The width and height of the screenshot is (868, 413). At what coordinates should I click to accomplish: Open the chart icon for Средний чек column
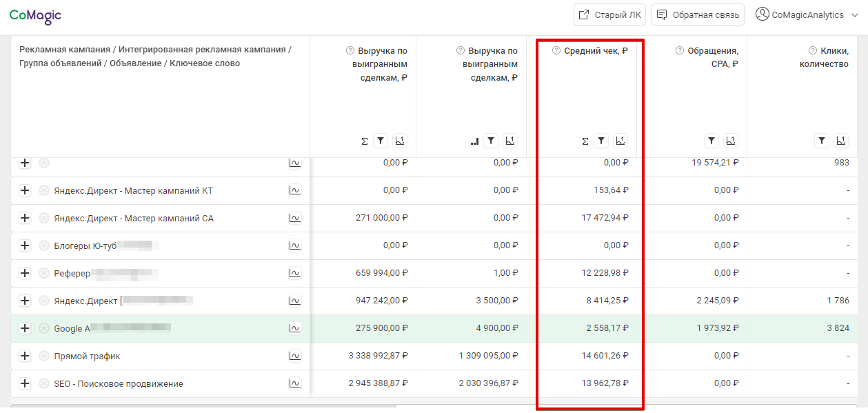[x=620, y=141]
